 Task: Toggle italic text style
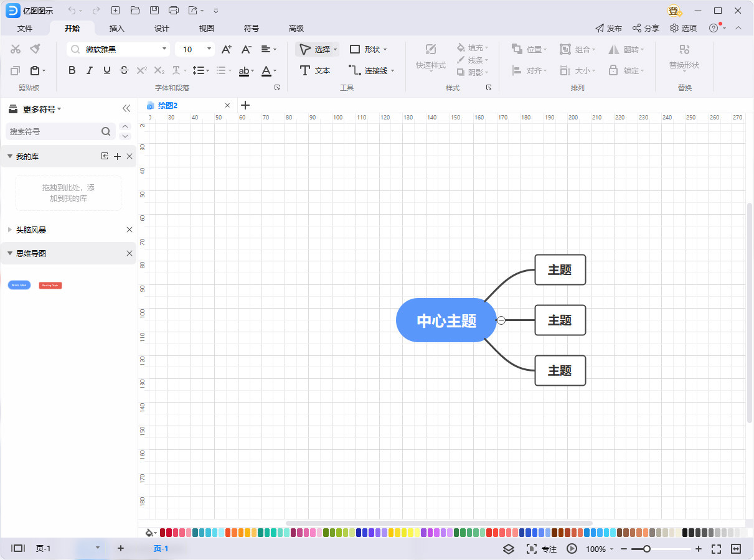pyautogui.click(x=90, y=70)
